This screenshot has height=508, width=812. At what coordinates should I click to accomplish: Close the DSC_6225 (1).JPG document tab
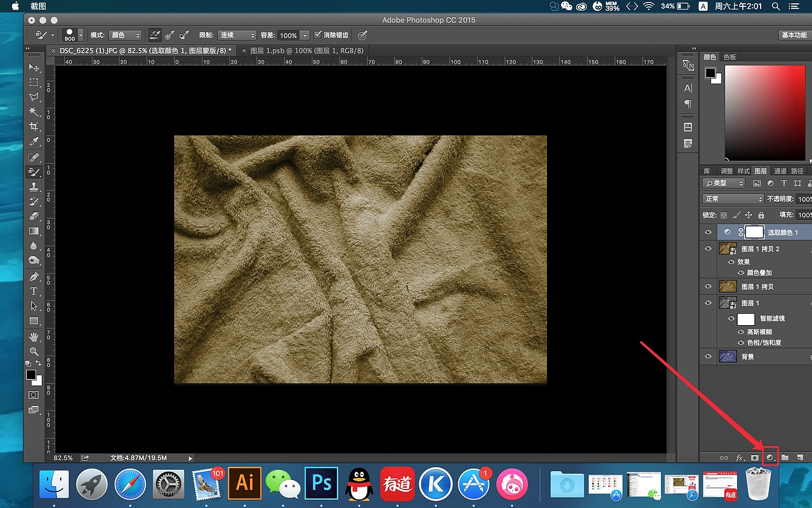click(x=53, y=51)
